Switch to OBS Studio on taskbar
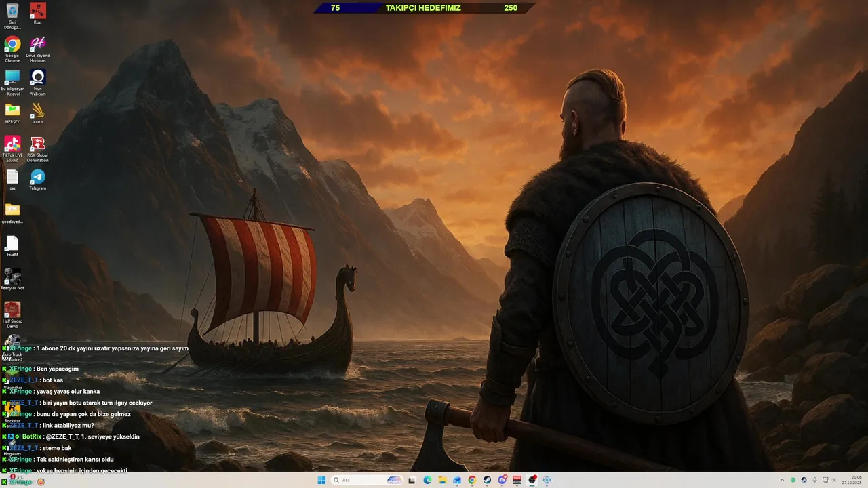 (x=532, y=480)
